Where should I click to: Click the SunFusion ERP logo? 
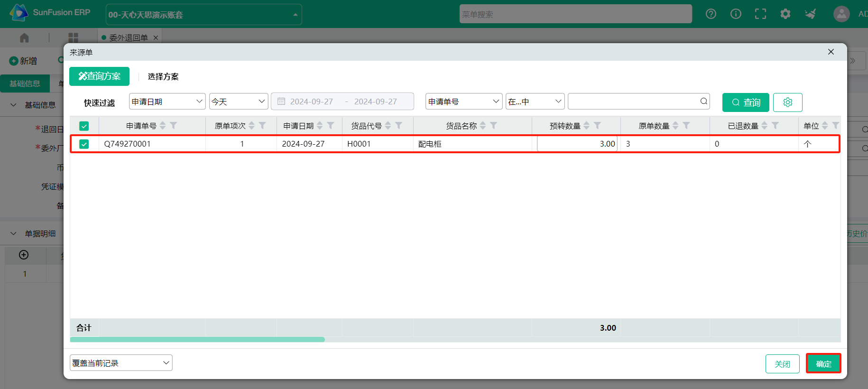click(50, 12)
